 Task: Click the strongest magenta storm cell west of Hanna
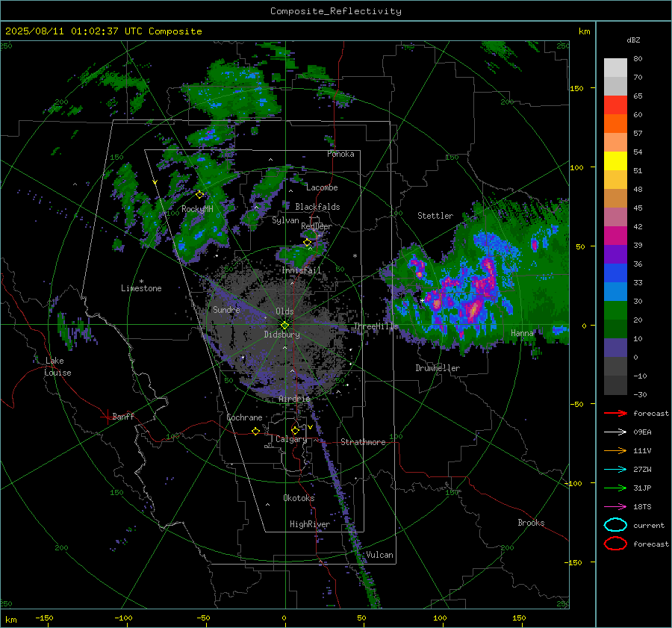(x=473, y=308)
